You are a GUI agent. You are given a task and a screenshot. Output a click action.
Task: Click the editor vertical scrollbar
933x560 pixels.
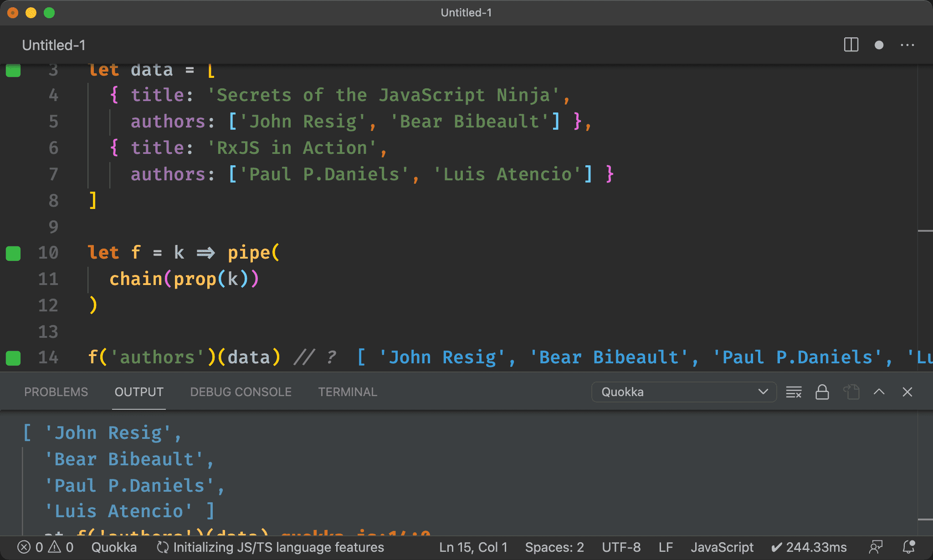tap(925, 219)
